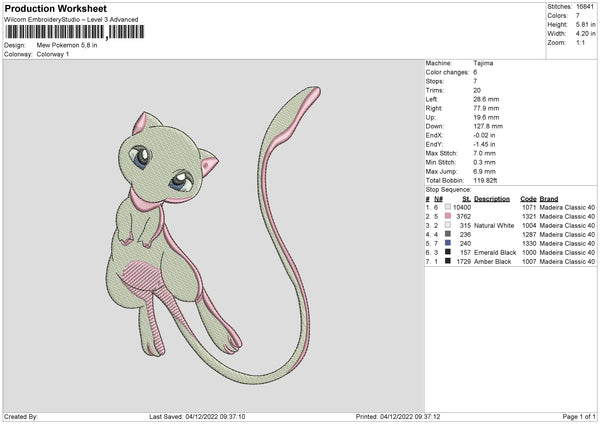Click the 'Brand' column header
The height and width of the screenshot is (424, 600).
pyautogui.click(x=549, y=199)
